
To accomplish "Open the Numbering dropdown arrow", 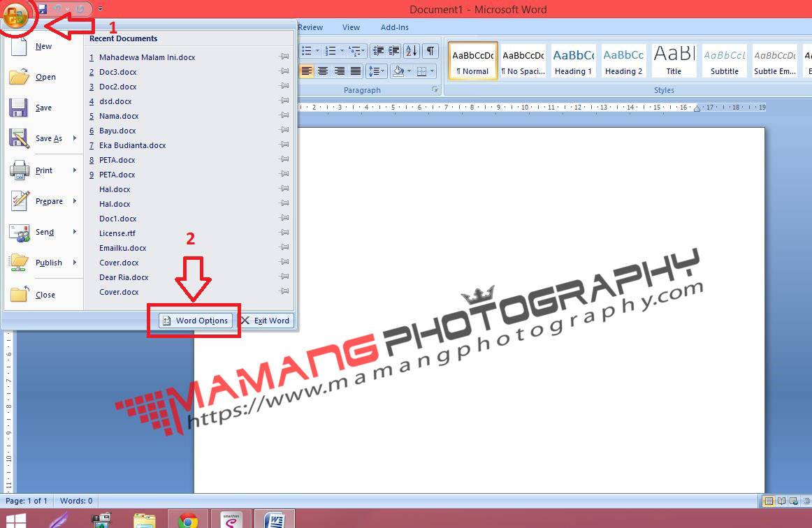I will coord(341,51).
